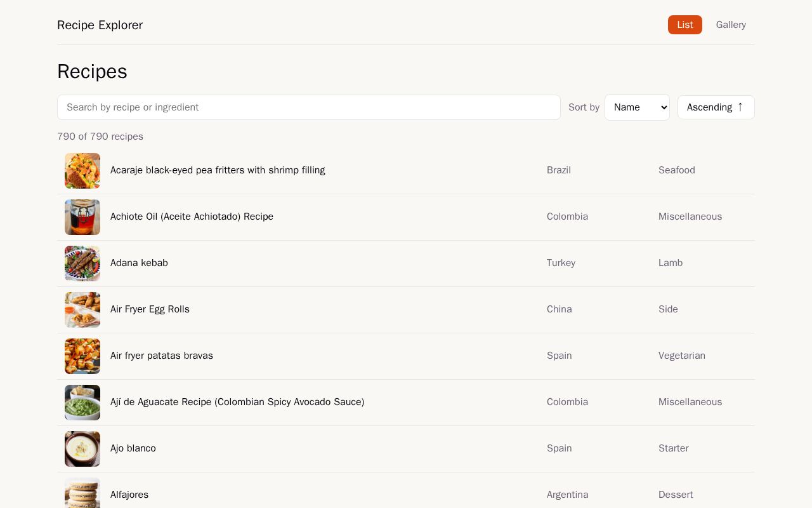Open Air fryer patatas bravas title

click(x=162, y=356)
